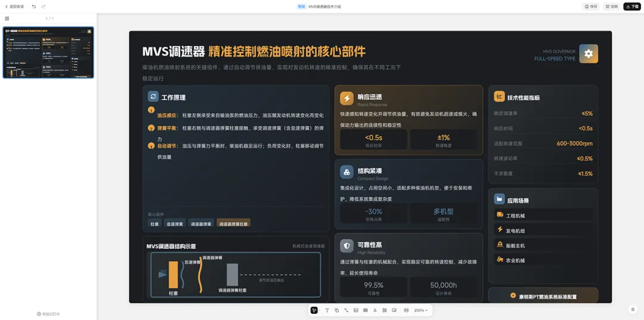This screenshot has height=320, width=644.
Task: Select the 调速器弹簧 component tag
Action: point(202,224)
